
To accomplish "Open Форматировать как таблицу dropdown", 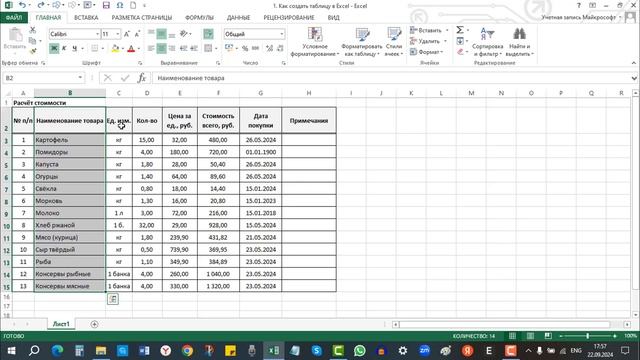I will click(x=362, y=42).
